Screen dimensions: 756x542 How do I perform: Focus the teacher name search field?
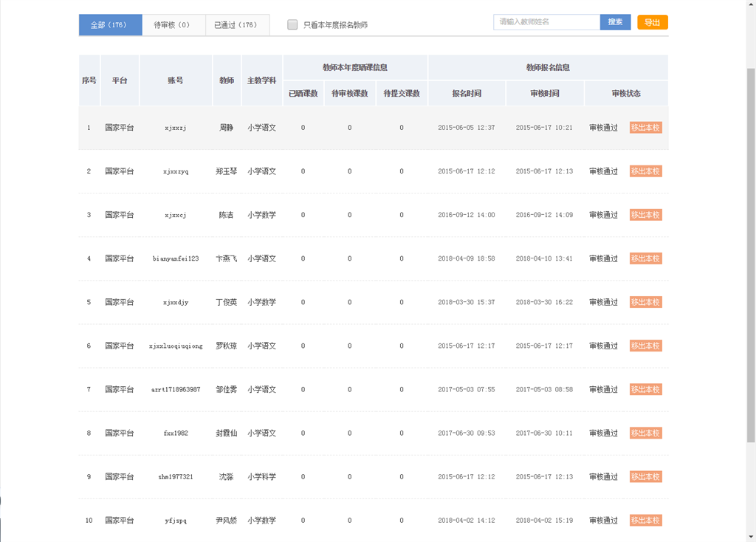coord(547,22)
